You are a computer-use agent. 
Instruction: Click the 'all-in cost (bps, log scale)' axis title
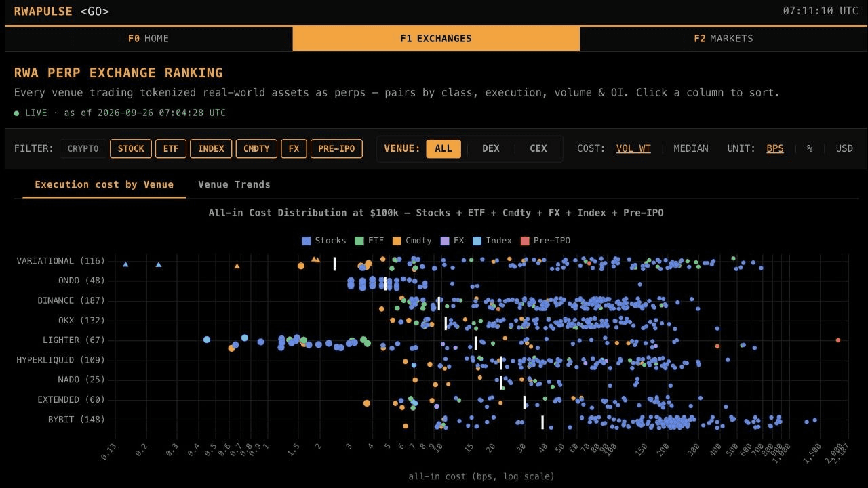tap(481, 476)
